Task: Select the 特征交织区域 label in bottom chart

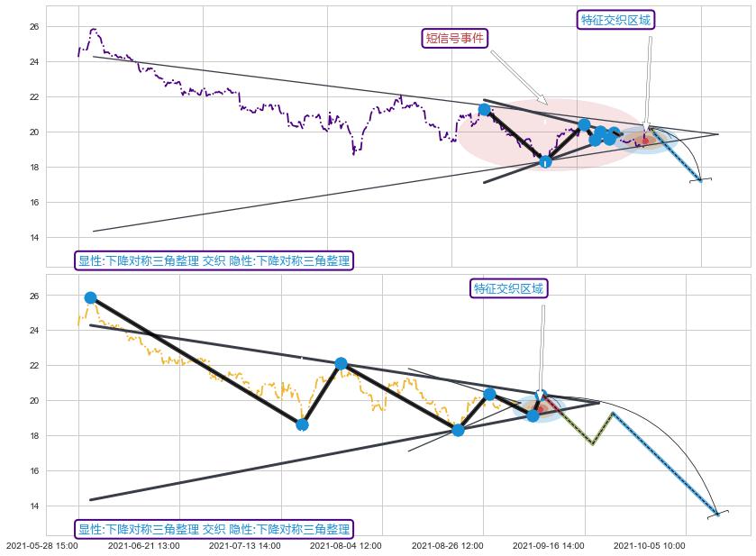Action: click(509, 288)
